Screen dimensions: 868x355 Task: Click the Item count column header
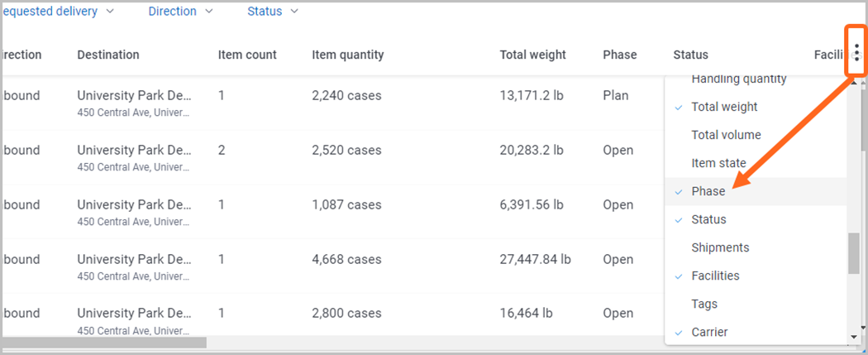coord(247,55)
